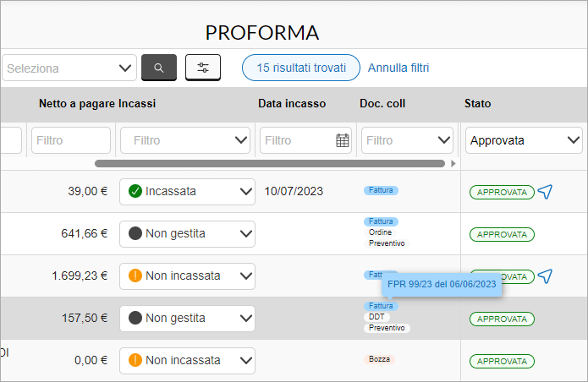This screenshot has width=588, height=382.
Task: Click the Fattura tag on the 157,50 € row
Action: (381, 306)
